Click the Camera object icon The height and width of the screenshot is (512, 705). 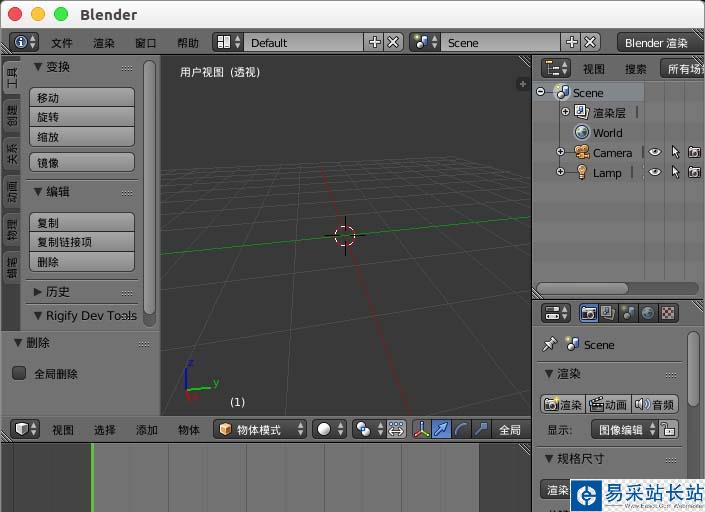click(x=582, y=152)
